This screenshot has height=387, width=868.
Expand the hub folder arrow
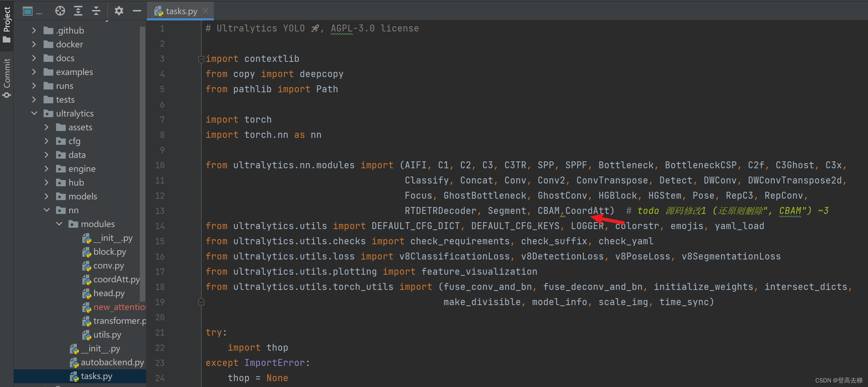click(x=46, y=182)
